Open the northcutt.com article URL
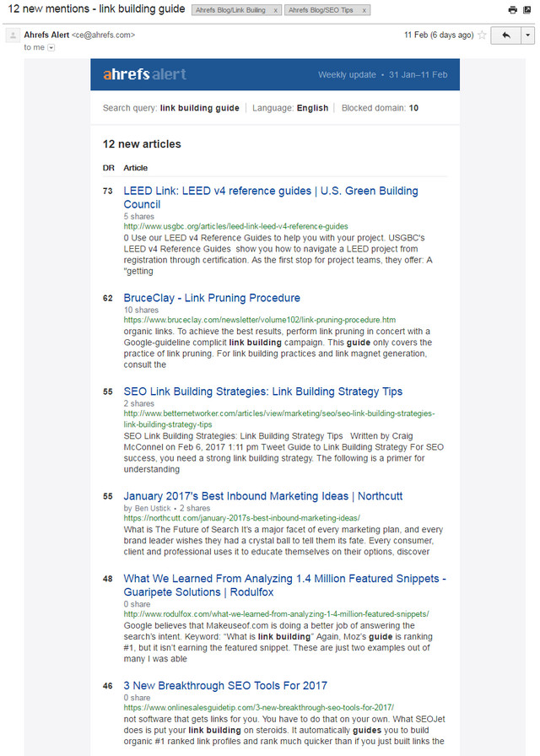 click(241, 518)
